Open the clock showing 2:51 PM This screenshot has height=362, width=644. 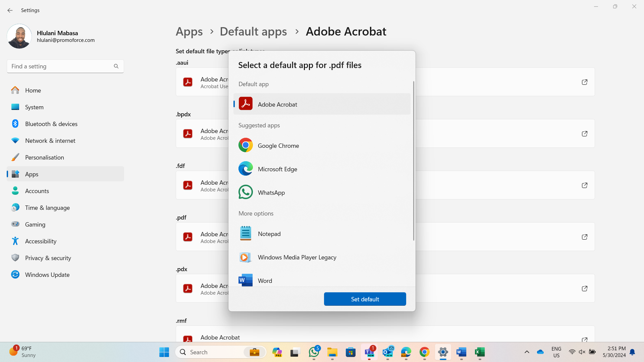click(614, 352)
